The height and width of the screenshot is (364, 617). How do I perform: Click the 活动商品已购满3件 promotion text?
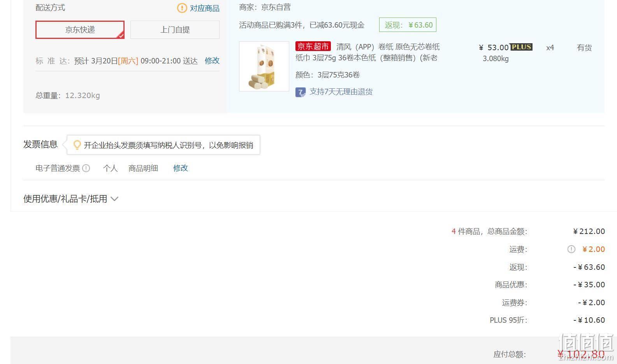(x=302, y=25)
